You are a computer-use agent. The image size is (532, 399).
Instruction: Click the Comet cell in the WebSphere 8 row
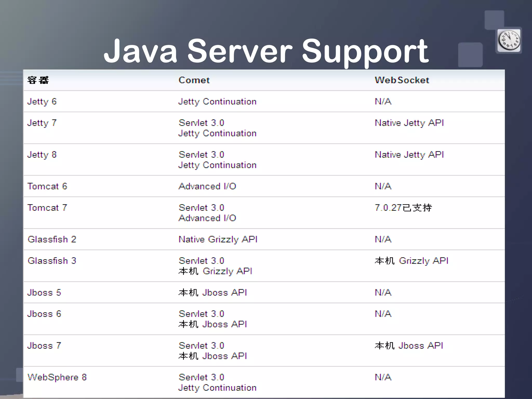point(217,382)
